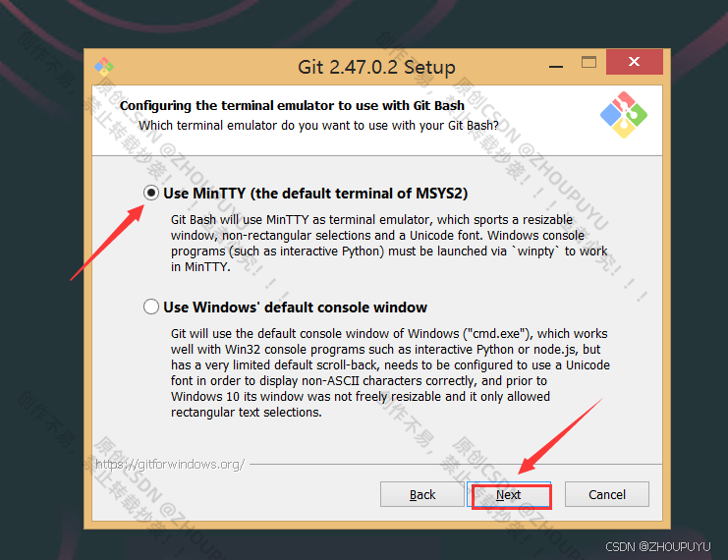Click the 'Use Windows' default console window' label

pyautogui.click(x=296, y=308)
